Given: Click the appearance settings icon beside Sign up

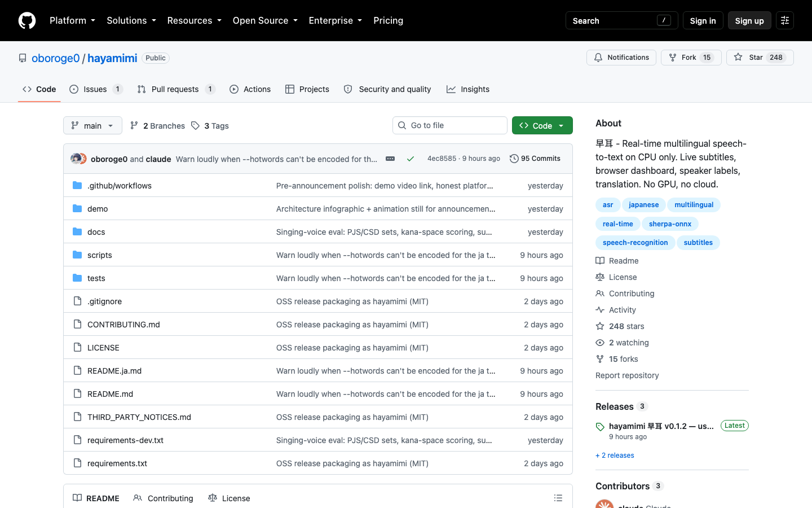Looking at the screenshot, I should coord(785,20).
